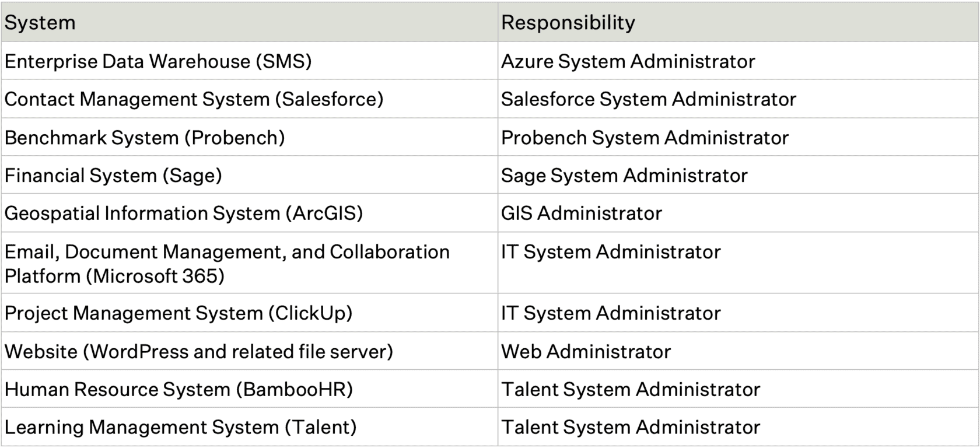This screenshot has height=448, width=980.
Task: Click the Project Management System (ClickUp) cell
Action: click(x=178, y=313)
